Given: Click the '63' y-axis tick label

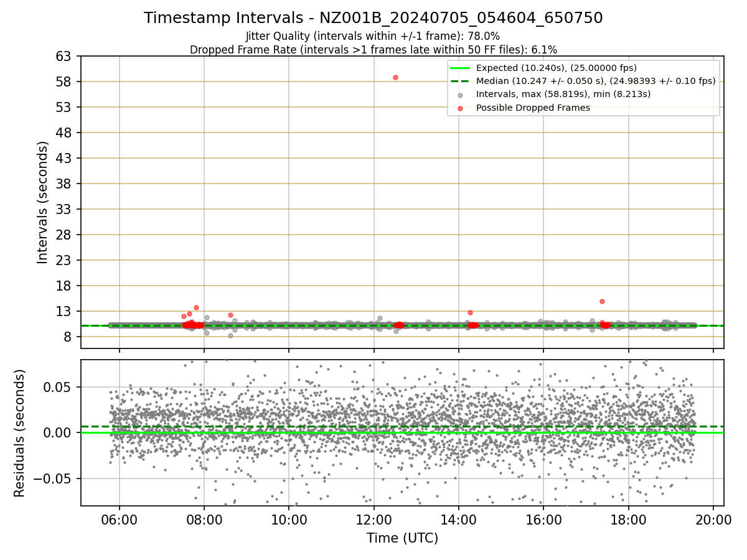Looking at the screenshot, I should [63, 57].
